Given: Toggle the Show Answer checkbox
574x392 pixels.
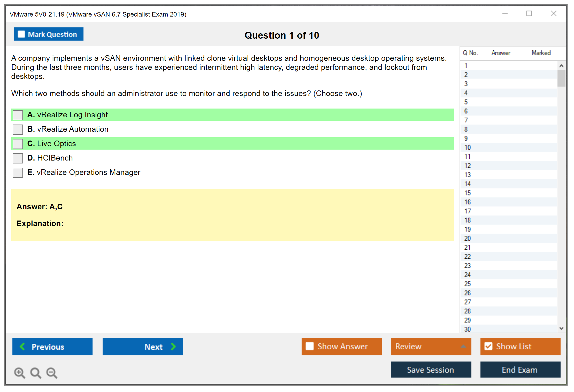Looking at the screenshot, I should coord(310,346).
